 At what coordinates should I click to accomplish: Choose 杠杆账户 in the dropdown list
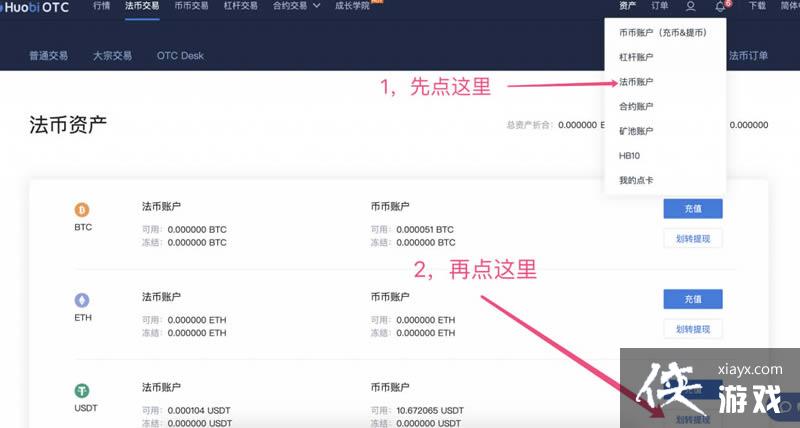[x=636, y=58]
